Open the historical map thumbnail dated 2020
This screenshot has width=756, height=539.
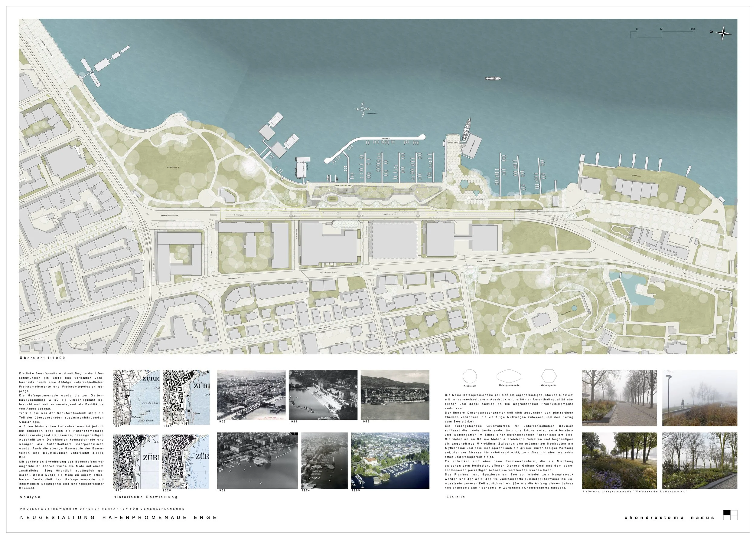tap(186, 461)
